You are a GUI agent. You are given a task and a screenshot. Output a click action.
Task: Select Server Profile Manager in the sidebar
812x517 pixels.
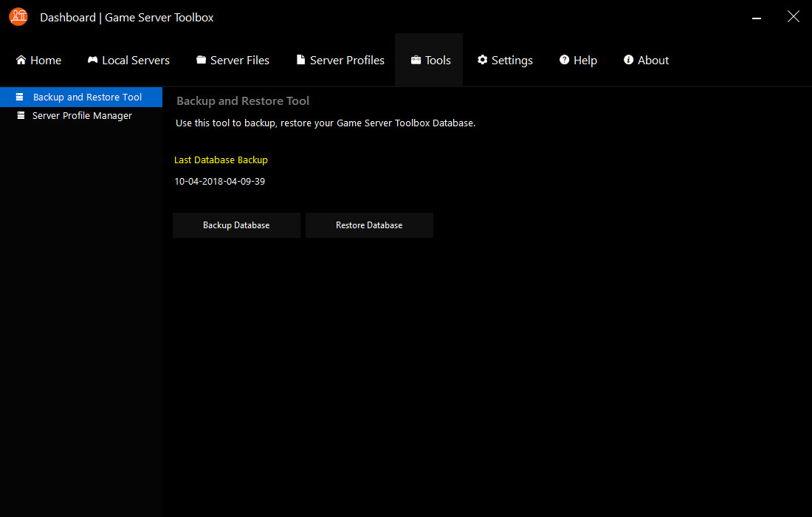[x=82, y=115]
